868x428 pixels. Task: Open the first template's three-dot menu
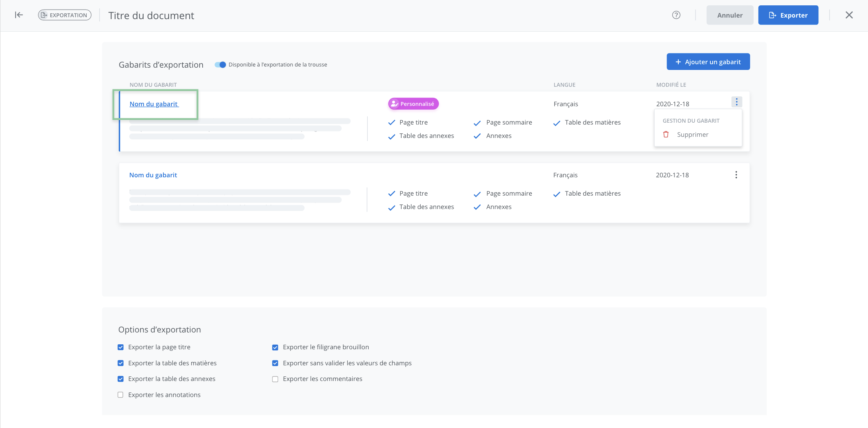pos(736,102)
